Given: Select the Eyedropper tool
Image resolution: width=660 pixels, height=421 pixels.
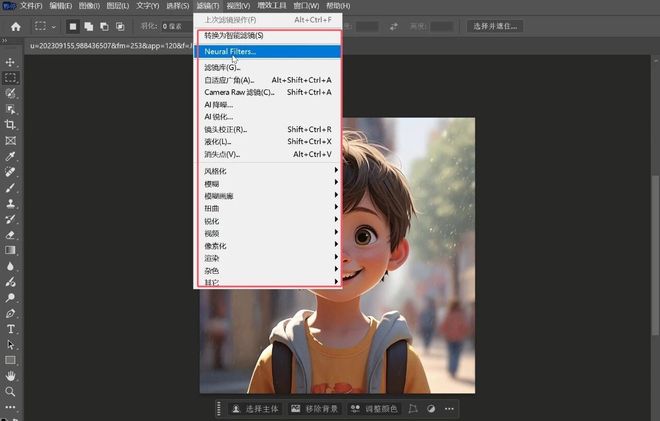Looking at the screenshot, I should pyautogui.click(x=10, y=156).
